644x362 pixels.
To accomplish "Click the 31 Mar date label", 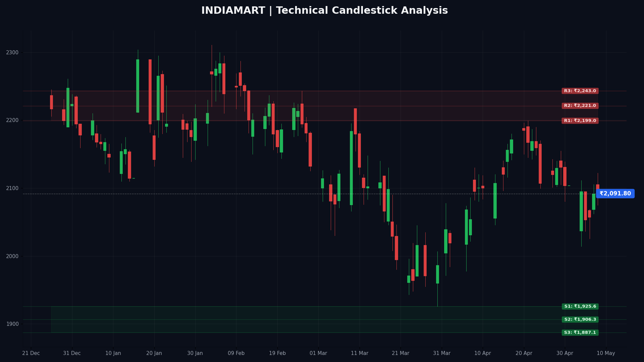I will (442, 353).
